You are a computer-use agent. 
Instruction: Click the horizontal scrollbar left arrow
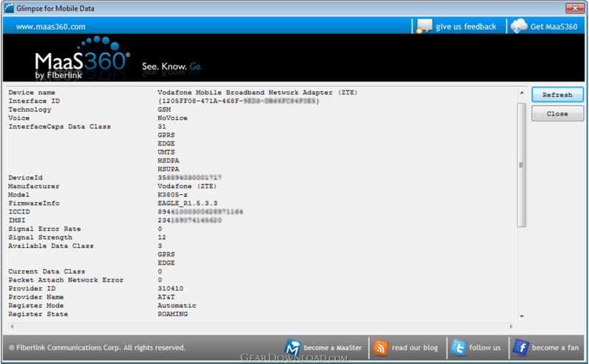13,326
